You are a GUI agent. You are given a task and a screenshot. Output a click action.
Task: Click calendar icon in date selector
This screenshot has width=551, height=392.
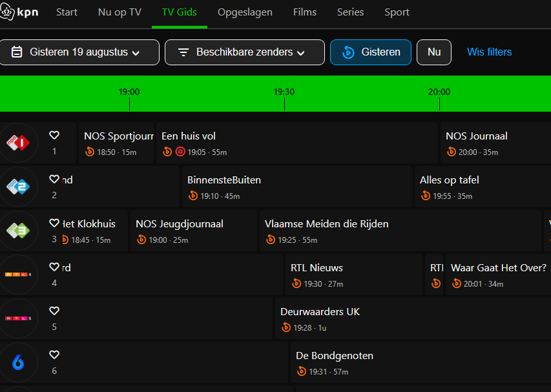tap(17, 52)
